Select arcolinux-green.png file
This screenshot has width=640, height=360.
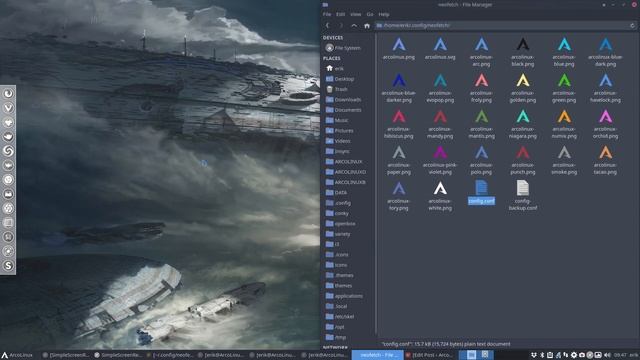click(564, 88)
